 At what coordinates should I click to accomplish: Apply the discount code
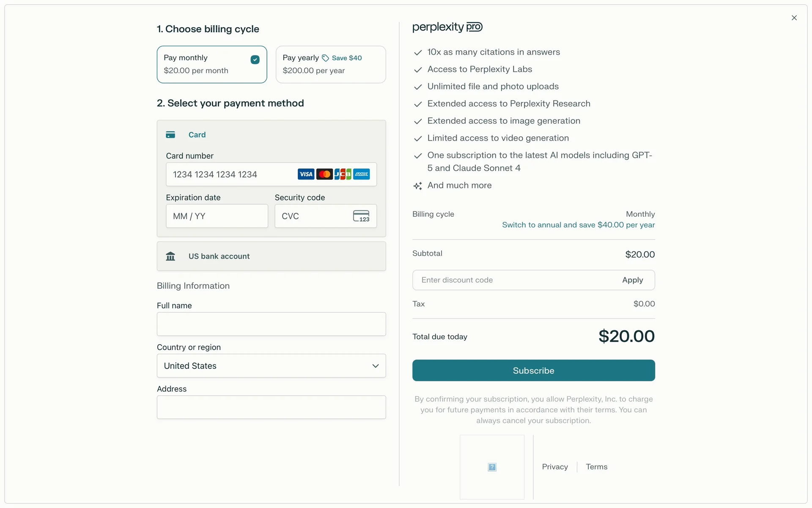pos(632,280)
